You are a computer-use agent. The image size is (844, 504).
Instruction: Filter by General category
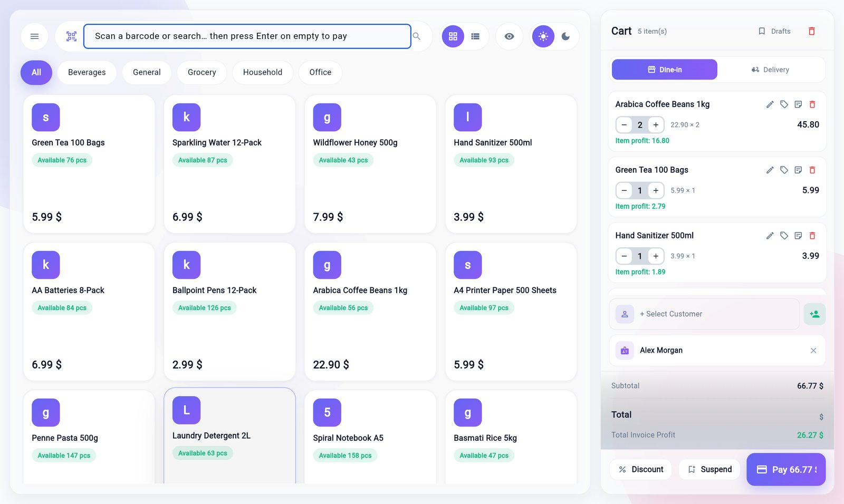[x=147, y=72]
